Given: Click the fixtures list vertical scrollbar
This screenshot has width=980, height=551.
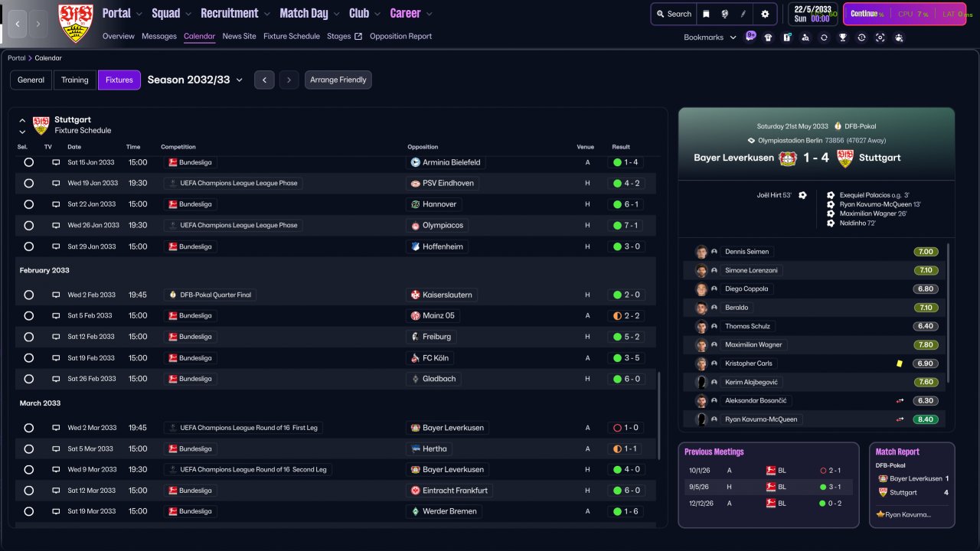Looking at the screenshot, I should 658,416.
